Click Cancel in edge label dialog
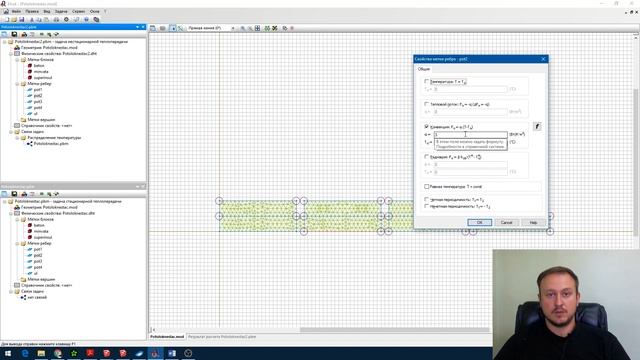This screenshot has height=360, width=640. coord(507,222)
